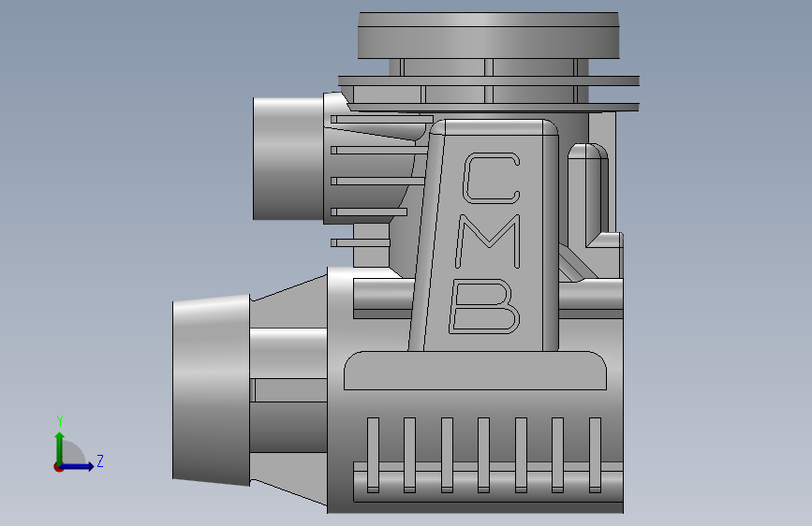Select the engraved letter B on the model
The image size is (812, 526).
point(485,306)
